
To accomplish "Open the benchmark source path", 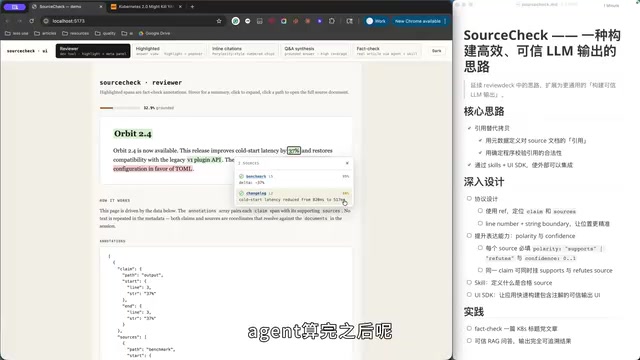I will 256,176.
